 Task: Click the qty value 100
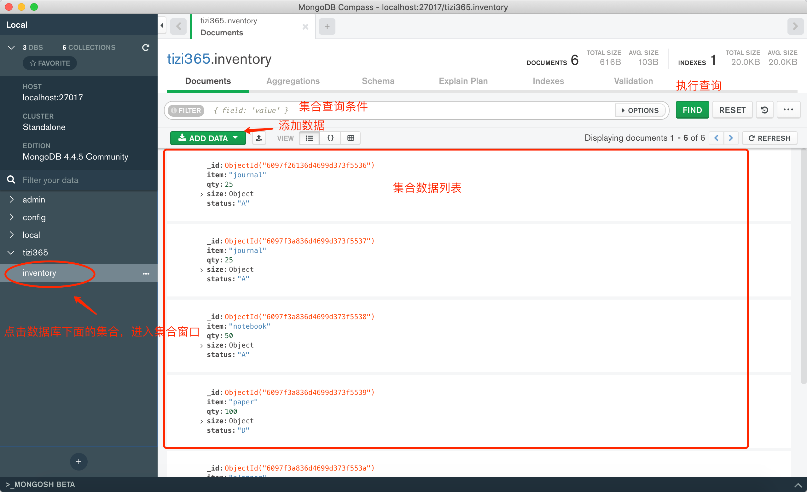click(x=231, y=412)
